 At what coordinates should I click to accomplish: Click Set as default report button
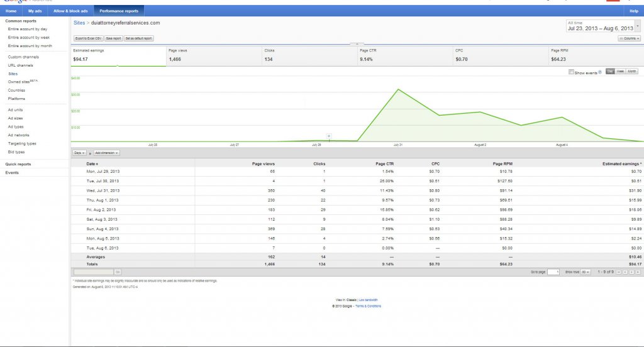coord(139,38)
